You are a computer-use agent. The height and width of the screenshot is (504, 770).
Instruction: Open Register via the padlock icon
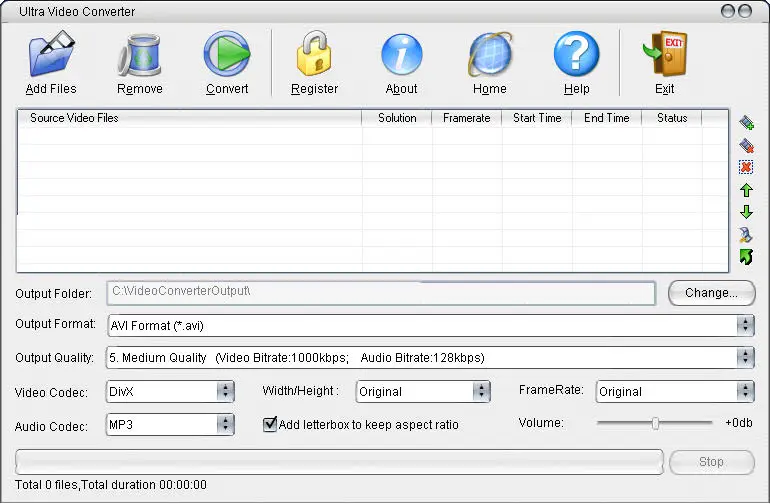[314, 53]
